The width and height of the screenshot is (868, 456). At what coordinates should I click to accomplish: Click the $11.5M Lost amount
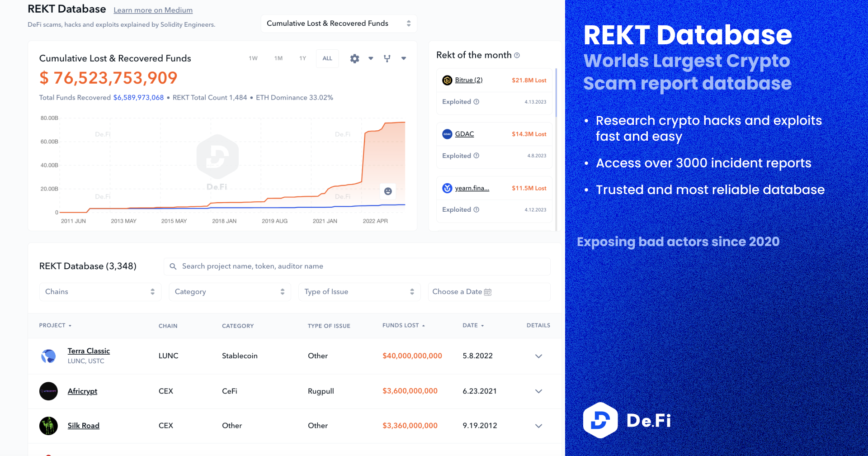[529, 188]
